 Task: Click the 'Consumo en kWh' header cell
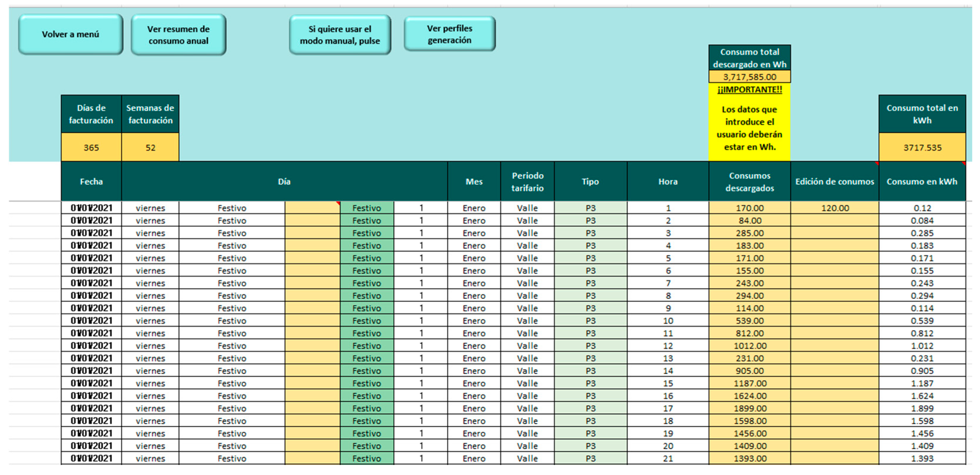[922, 182]
